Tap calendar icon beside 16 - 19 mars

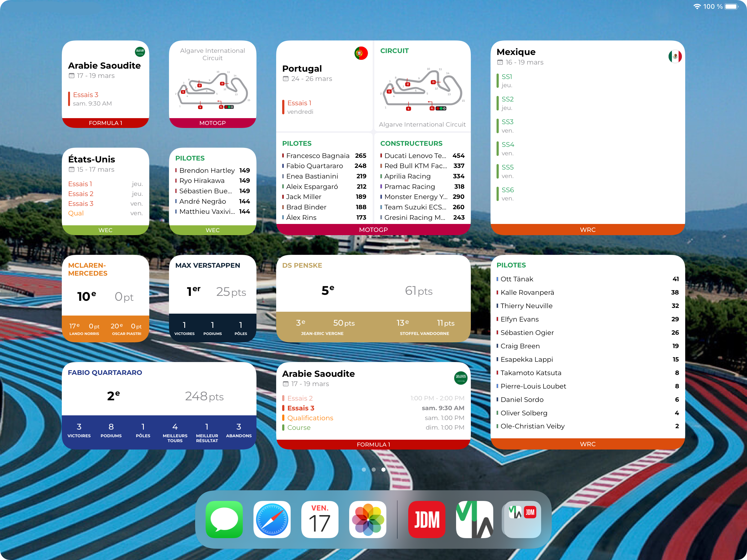(x=500, y=62)
